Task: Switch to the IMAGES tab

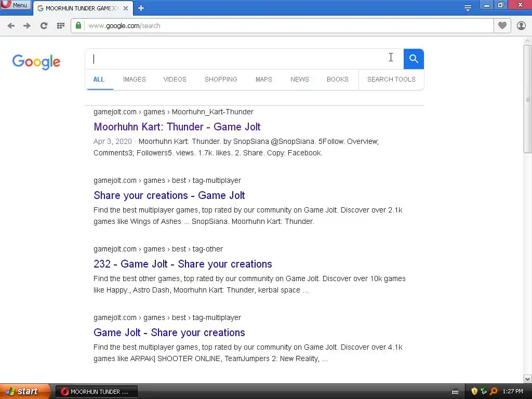Action: point(135,79)
